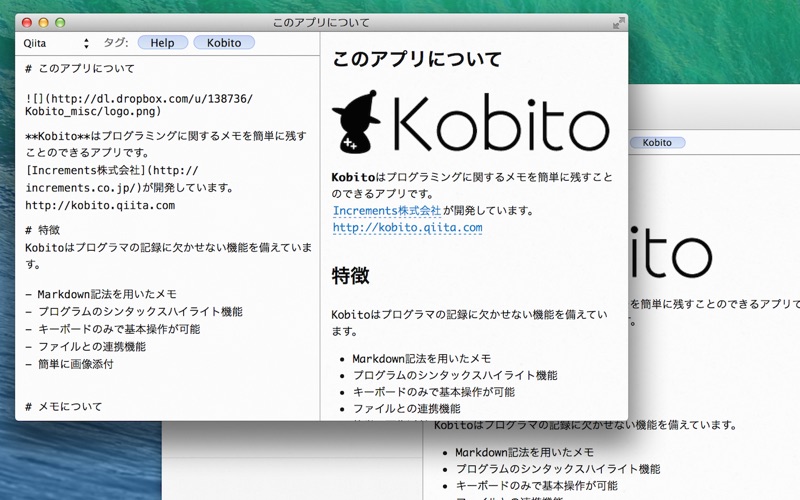Screen dimensions: 800x500
Task: Click the red close window button
Action: coord(27,22)
